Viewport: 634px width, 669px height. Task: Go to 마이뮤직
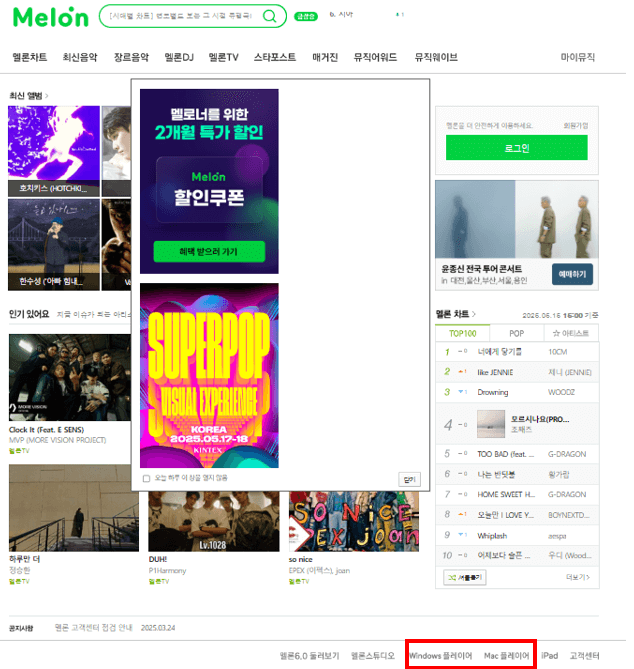pyautogui.click(x=577, y=57)
